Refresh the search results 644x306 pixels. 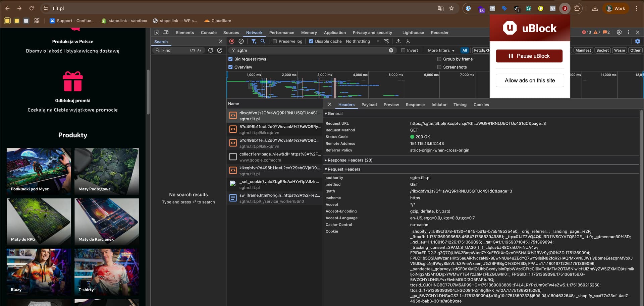coord(211,50)
